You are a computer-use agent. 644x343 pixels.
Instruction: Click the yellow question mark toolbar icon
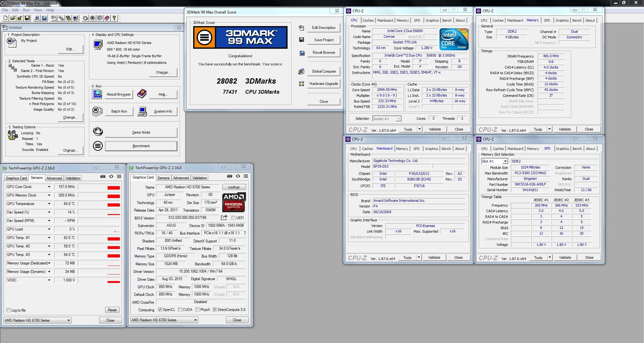coord(114,18)
